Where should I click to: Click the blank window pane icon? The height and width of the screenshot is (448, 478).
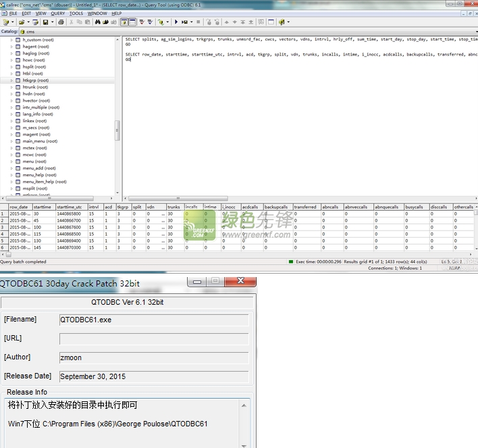point(271,22)
